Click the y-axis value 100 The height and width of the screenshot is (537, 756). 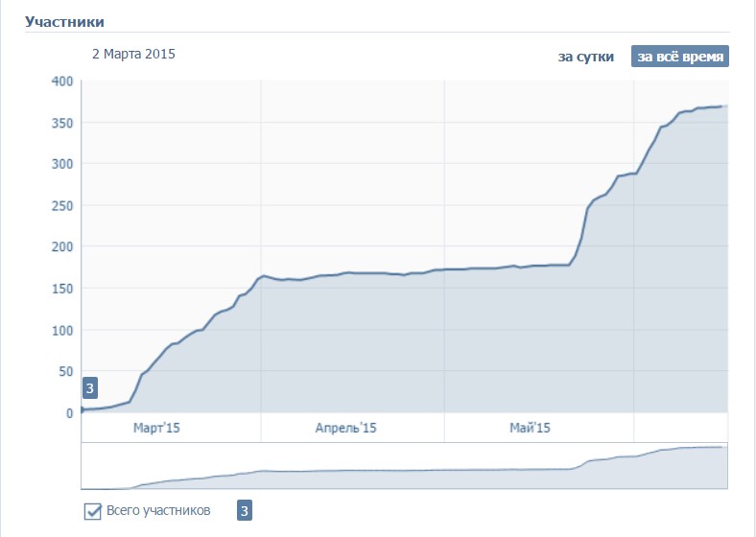click(x=62, y=331)
